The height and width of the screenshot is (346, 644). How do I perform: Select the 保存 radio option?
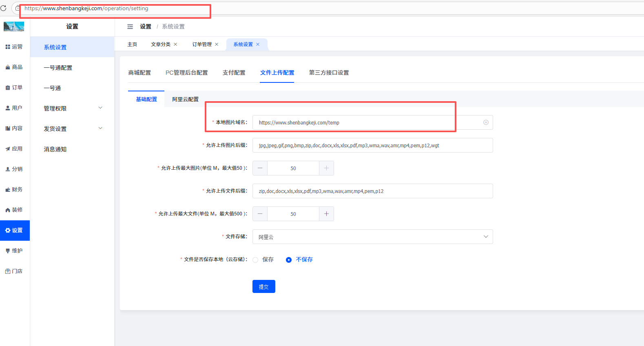256,260
